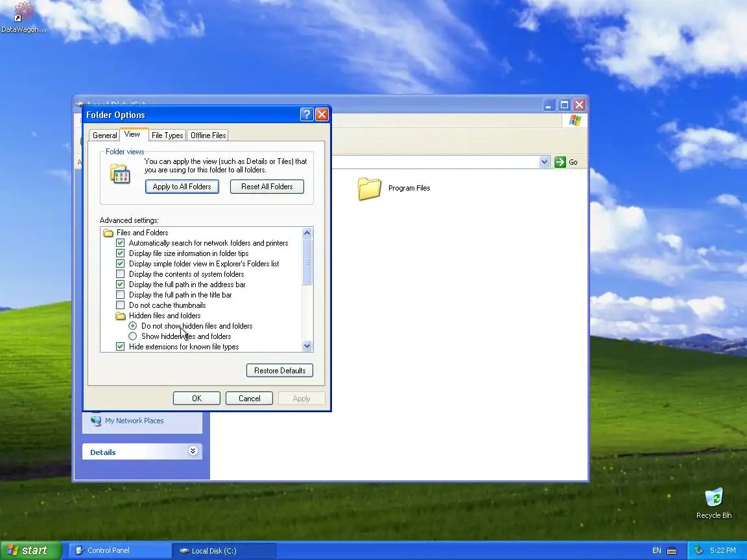Click Apply to All Folders button
Image resolution: width=747 pixels, height=560 pixels.
[x=182, y=187]
